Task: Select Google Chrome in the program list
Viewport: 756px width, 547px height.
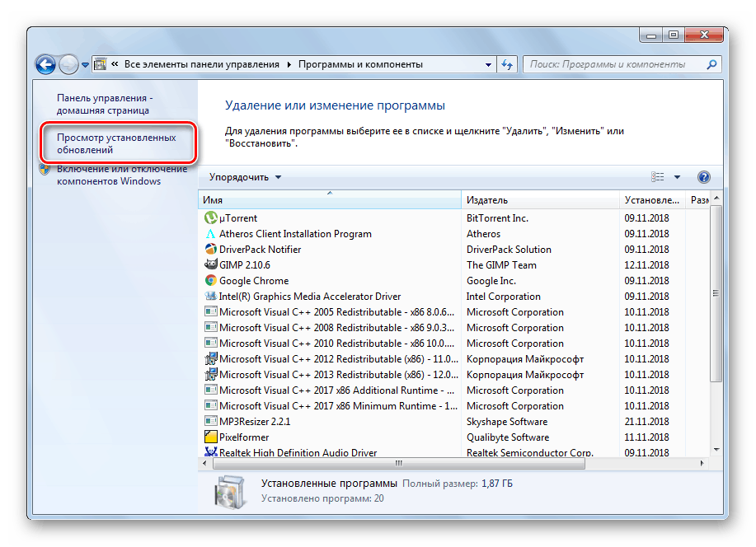Action: [254, 281]
